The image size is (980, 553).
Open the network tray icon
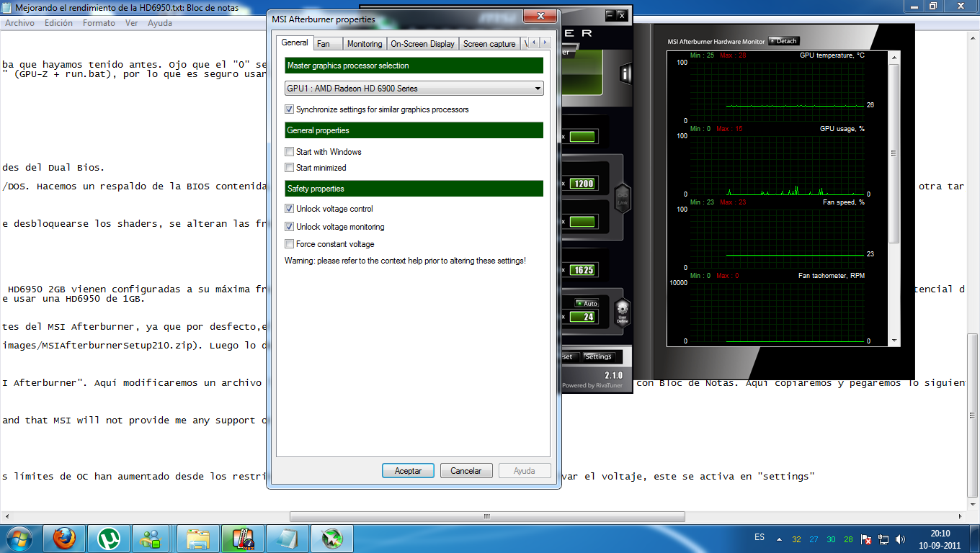point(883,539)
